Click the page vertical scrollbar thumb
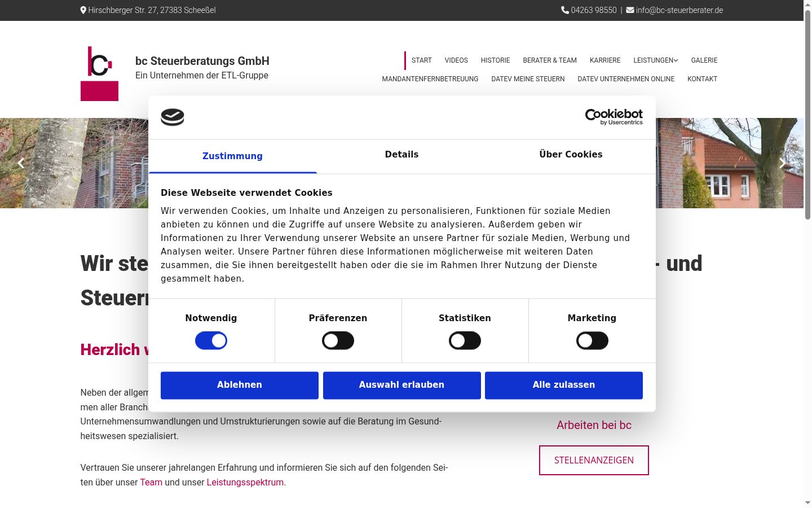The width and height of the screenshot is (812, 508). point(807,115)
